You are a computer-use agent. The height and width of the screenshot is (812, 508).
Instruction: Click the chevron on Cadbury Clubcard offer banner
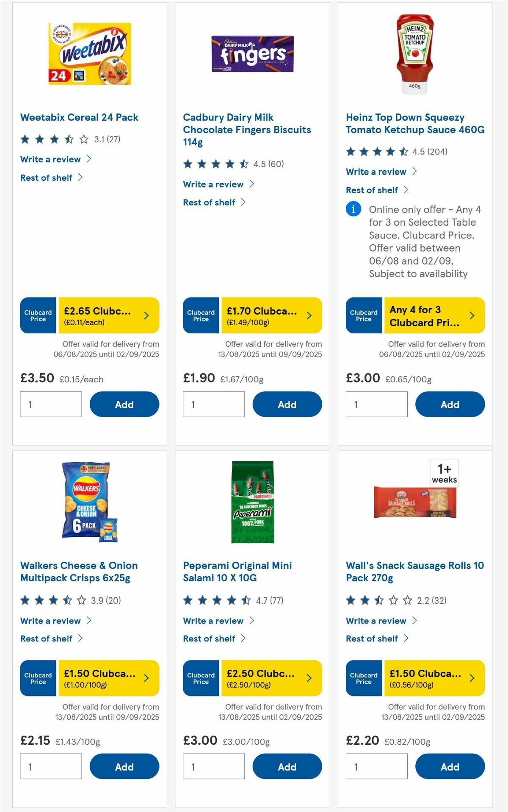309,315
